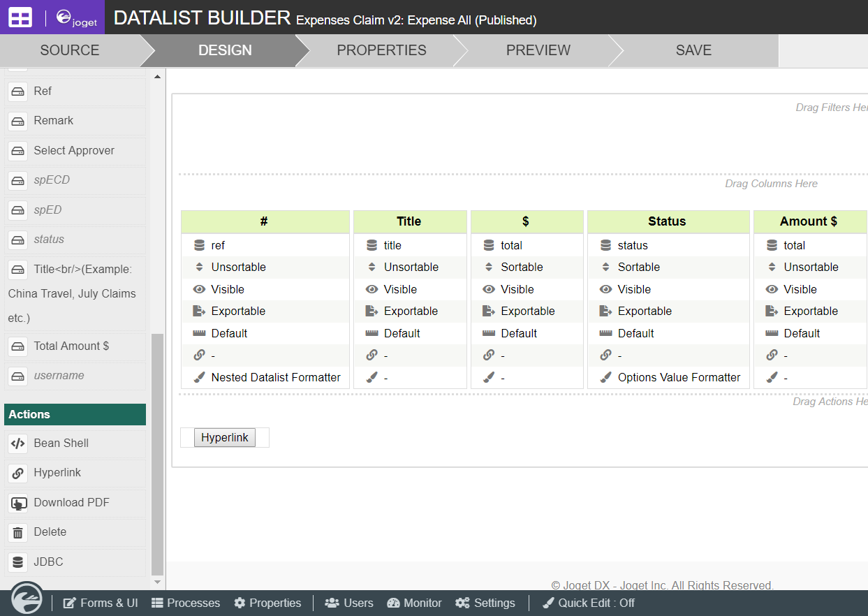Click the Remark field icon
Screen dimensions: 868x616
(18, 121)
